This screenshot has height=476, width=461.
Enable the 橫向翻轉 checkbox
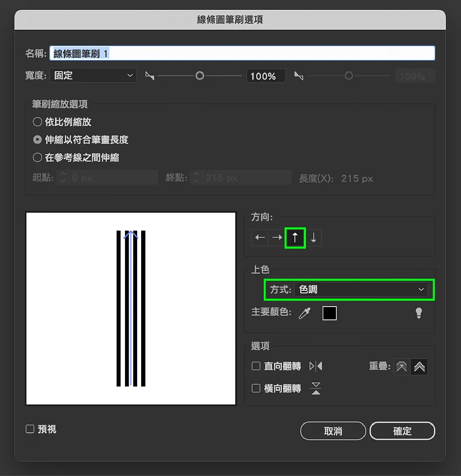[x=256, y=388]
